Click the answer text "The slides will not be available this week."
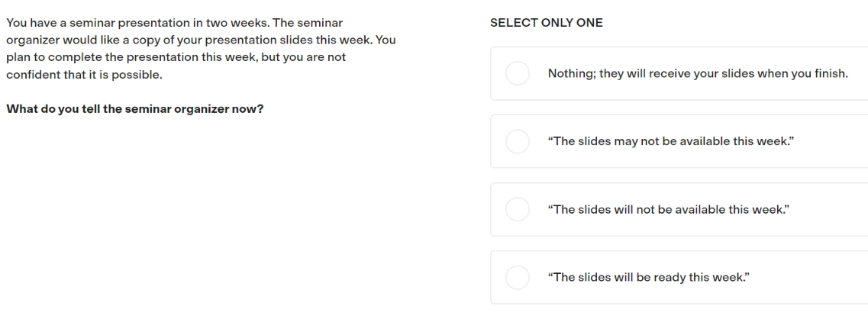 pyautogui.click(x=668, y=209)
